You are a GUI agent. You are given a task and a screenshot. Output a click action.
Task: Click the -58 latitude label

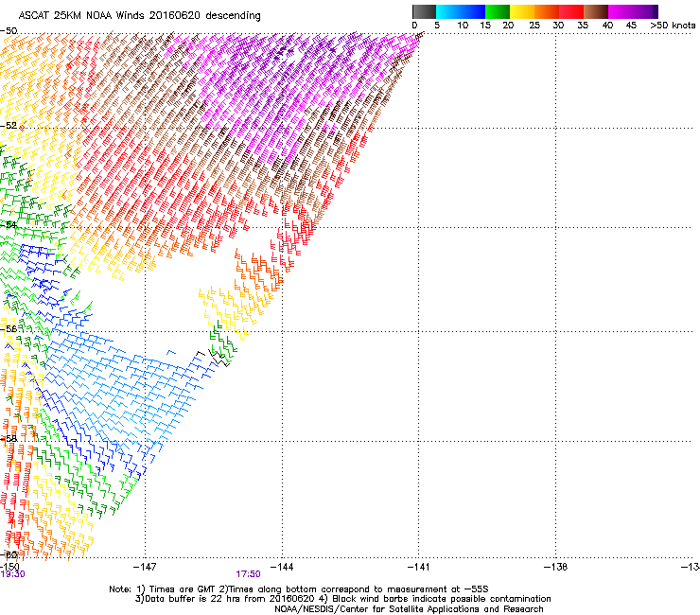click(x=9, y=439)
